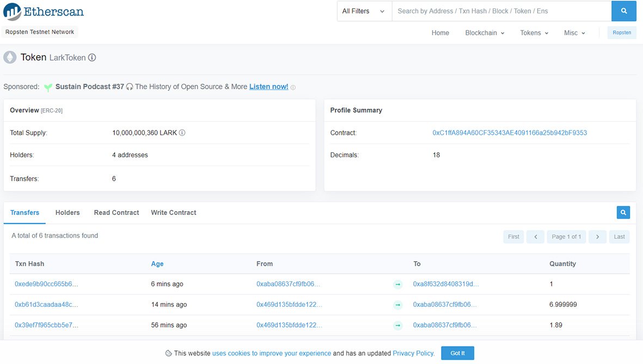Open transaction hash 0xede9b90cc665b6...
This screenshot has height=364, width=643.
46,284
